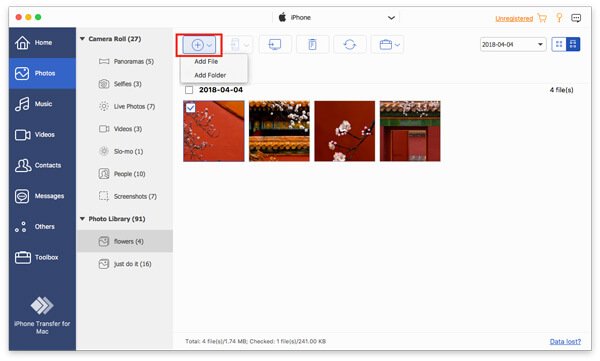Open Videos section in sidebar

pos(42,134)
